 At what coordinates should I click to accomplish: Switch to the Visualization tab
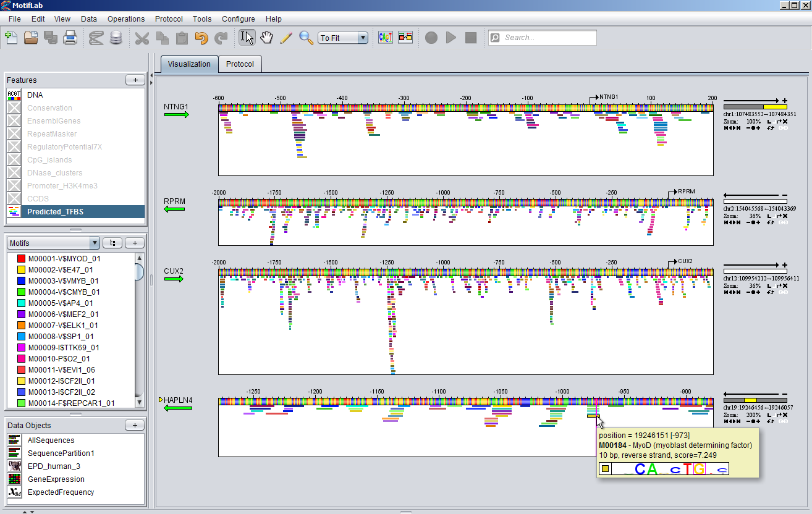pyautogui.click(x=189, y=64)
